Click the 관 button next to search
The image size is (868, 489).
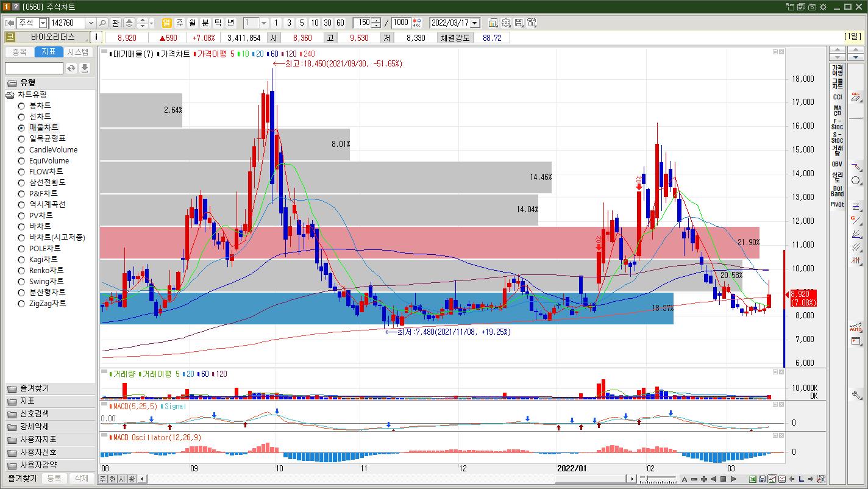point(116,23)
